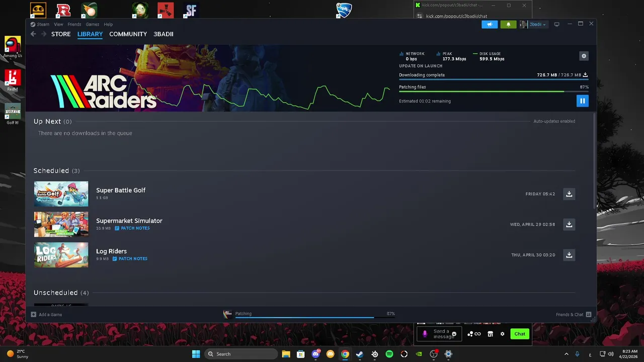Image resolution: width=644 pixels, height=362 pixels.
Task: Click Steam window vertical scrollbar
Action: point(595,161)
